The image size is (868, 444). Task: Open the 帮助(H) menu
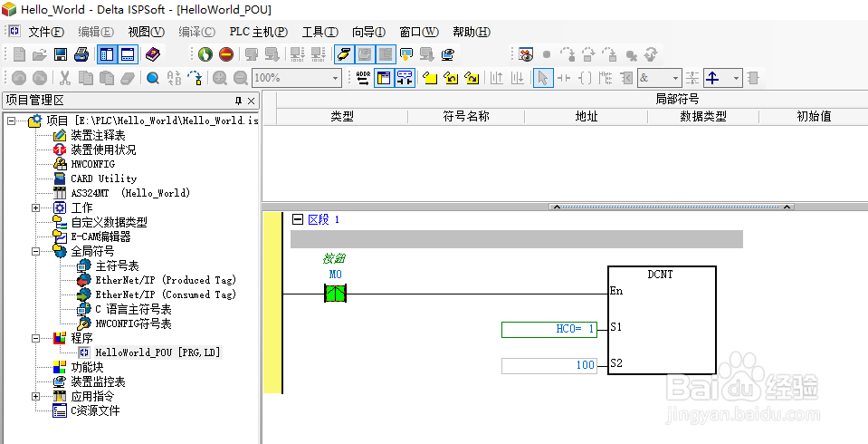click(x=472, y=32)
